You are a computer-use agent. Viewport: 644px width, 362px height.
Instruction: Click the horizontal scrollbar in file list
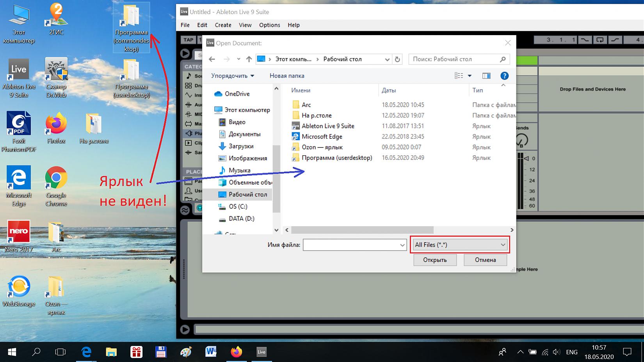(362, 230)
